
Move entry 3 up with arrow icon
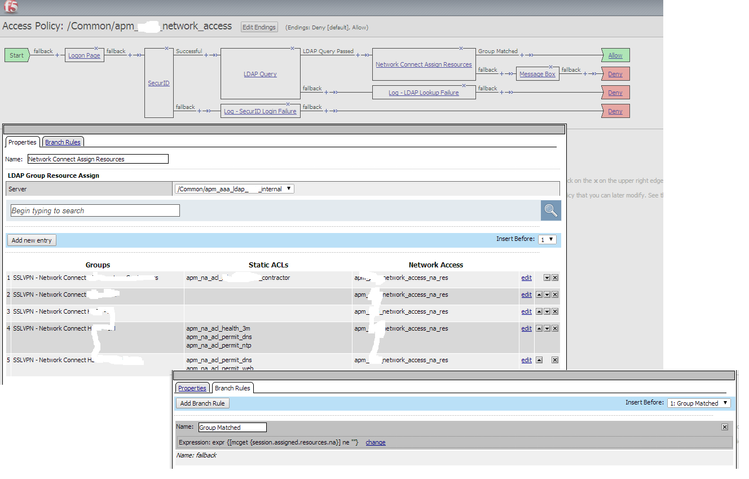click(539, 311)
